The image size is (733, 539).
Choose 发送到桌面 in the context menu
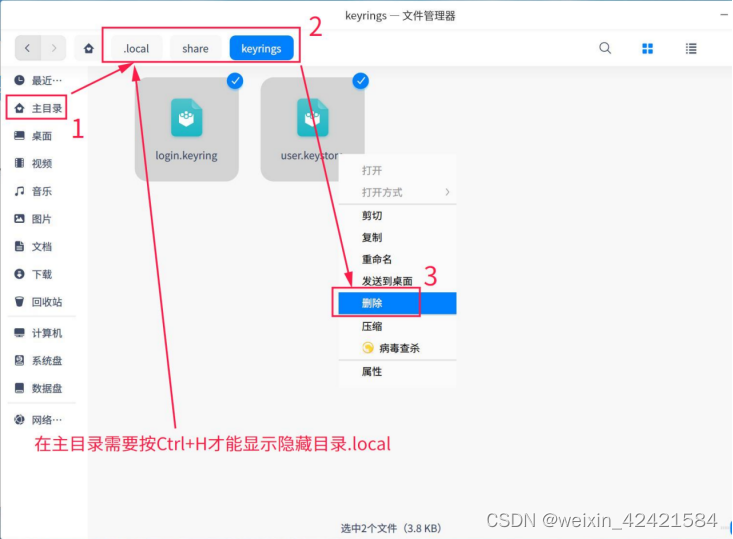tap(397, 281)
